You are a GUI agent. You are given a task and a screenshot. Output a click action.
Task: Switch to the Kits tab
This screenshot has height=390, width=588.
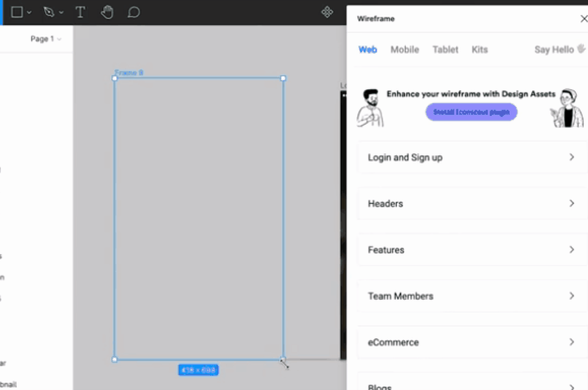479,50
